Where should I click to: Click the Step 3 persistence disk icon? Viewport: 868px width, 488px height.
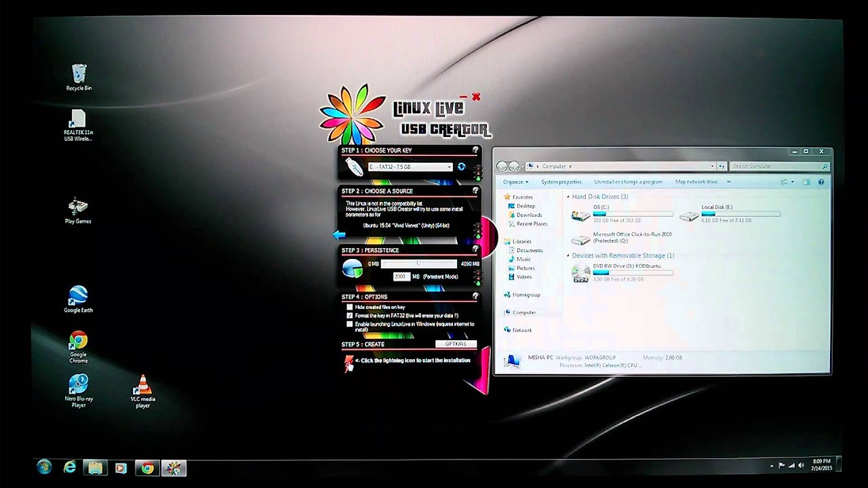[352, 268]
